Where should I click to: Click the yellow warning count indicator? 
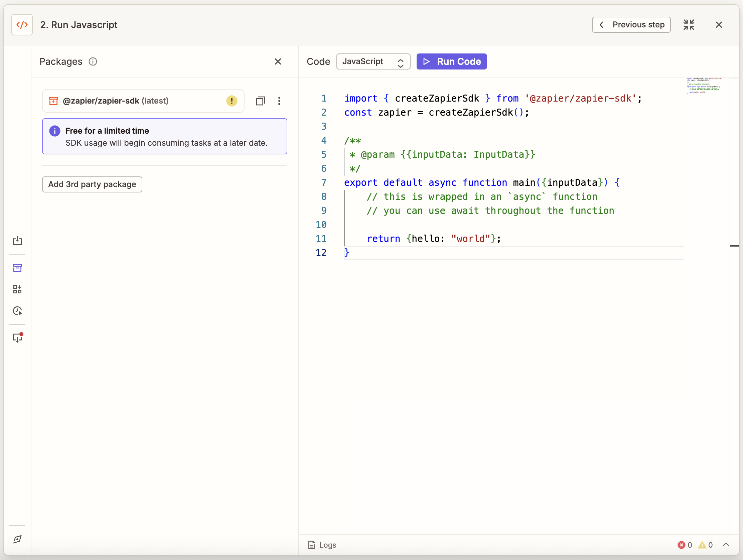click(705, 545)
